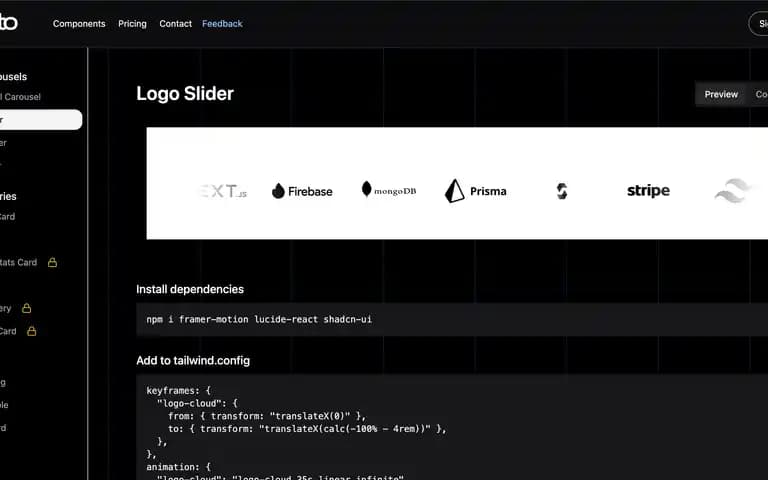Open the Components nav link
The image size is (768, 480).
[79, 24]
